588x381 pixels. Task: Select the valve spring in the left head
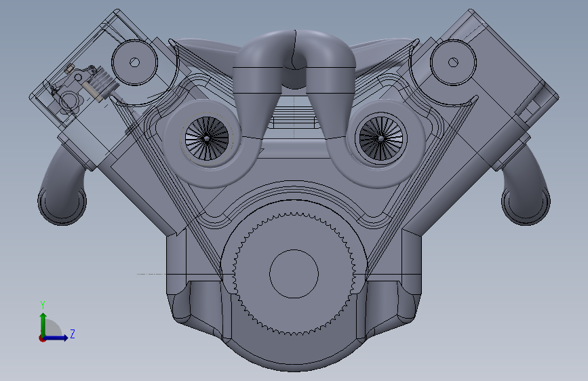click(x=102, y=83)
